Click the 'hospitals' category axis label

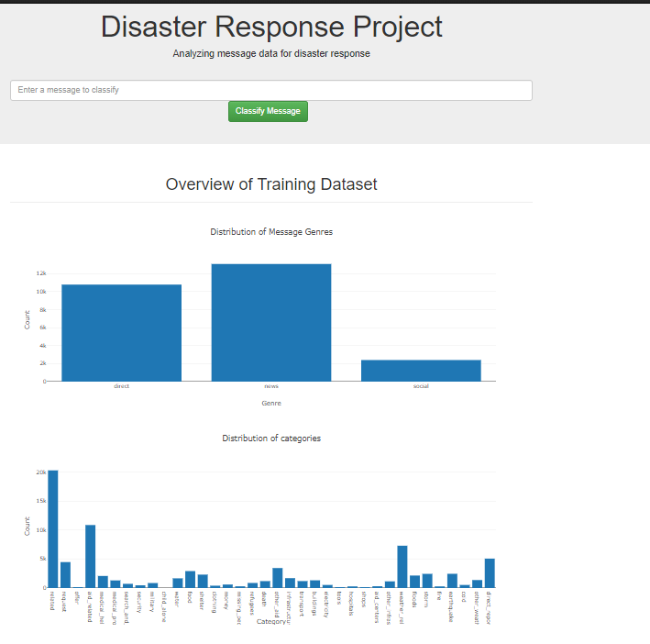pos(351,604)
